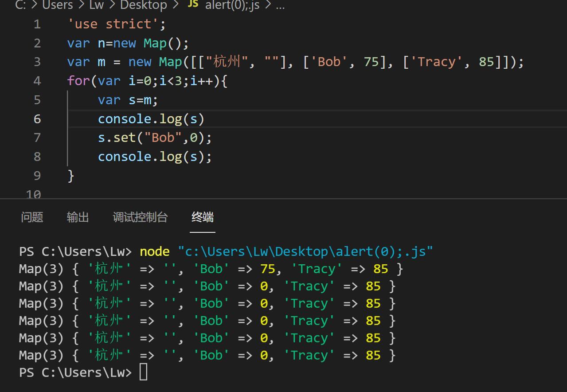Click the quoted file path in the terminal command
The width and height of the screenshot is (567, 392).
pyautogui.click(x=305, y=252)
